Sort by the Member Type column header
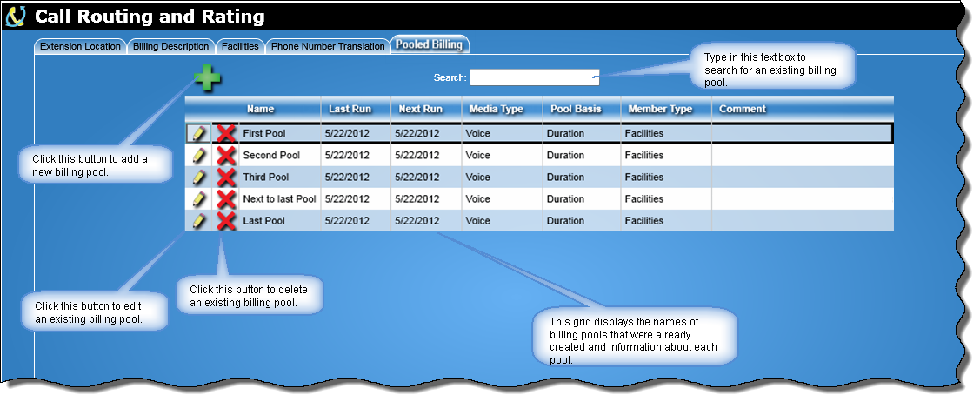This screenshot has width=980, height=402. click(660, 109)
